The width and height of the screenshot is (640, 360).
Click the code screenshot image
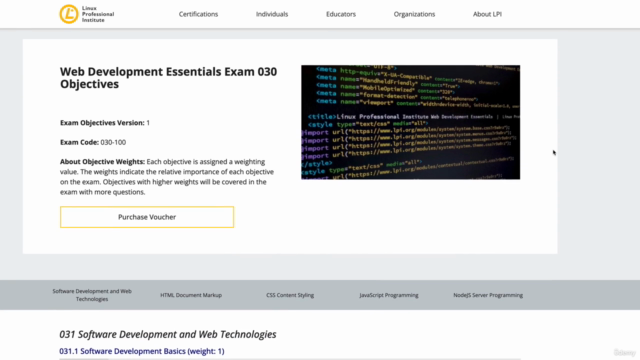[x=411, y=122]
